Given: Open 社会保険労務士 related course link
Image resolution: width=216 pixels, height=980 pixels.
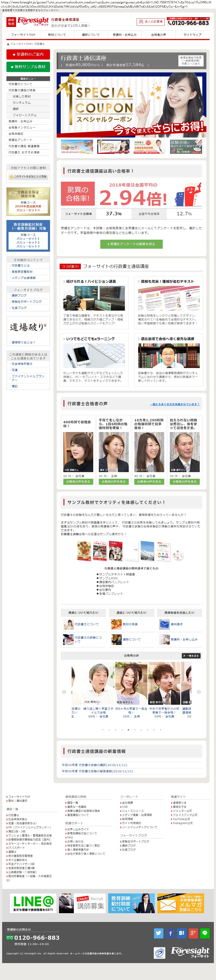Looking at the screenshot, I should pos(22,364).
